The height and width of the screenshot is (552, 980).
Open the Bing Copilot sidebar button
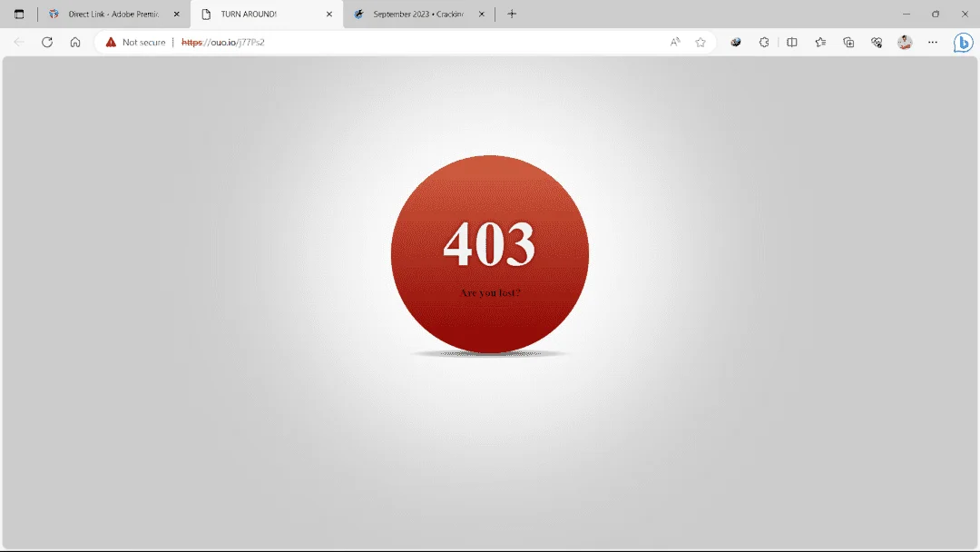963,43
